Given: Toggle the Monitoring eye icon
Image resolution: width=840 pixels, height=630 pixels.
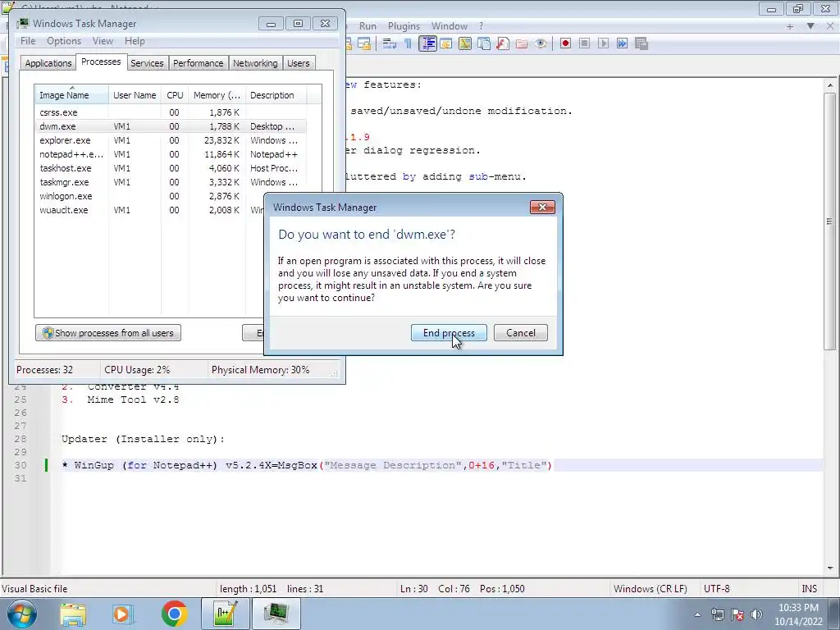Looking at the screenshot, I should coord(541,44).
